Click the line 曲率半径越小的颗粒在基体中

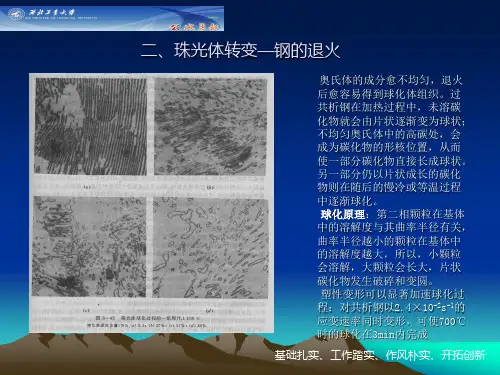(x=389, y=241)
